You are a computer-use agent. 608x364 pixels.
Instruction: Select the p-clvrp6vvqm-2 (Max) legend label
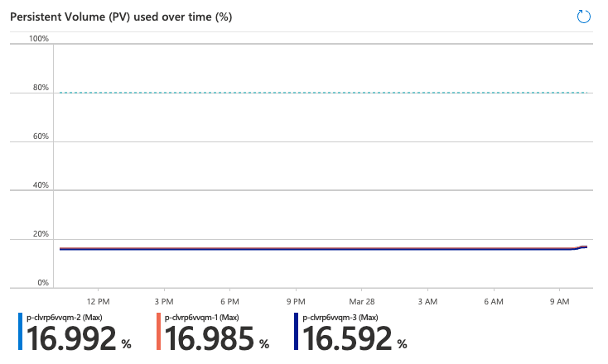61,317
